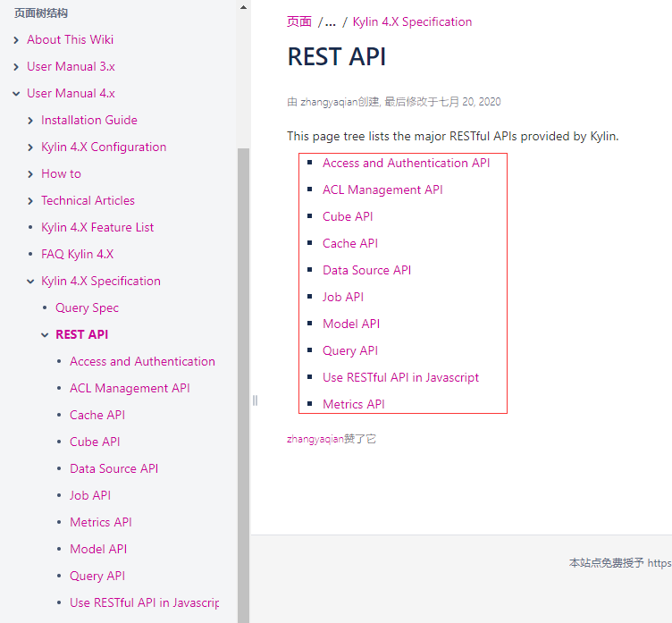The height and width of the screenshot is (623, 672).
Task: Expand the breadcrumb ellipsis
Action: tap(330, 22)
